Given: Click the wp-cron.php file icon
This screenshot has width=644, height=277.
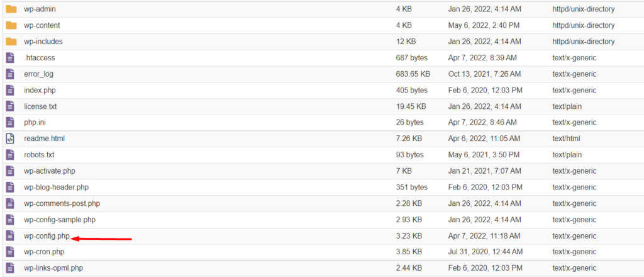Looking at the screenshot, I should (x=9, y=252).
